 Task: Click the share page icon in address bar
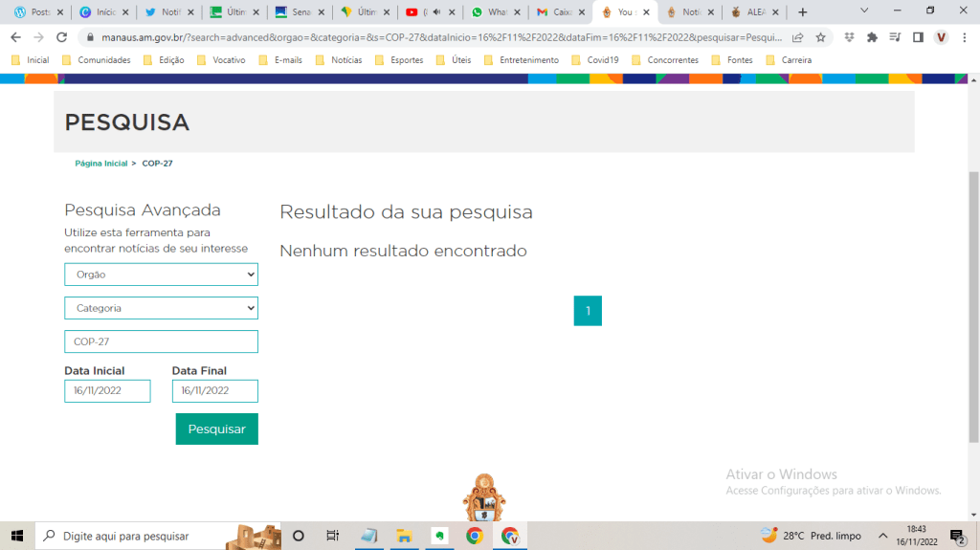tap(798, 37)
